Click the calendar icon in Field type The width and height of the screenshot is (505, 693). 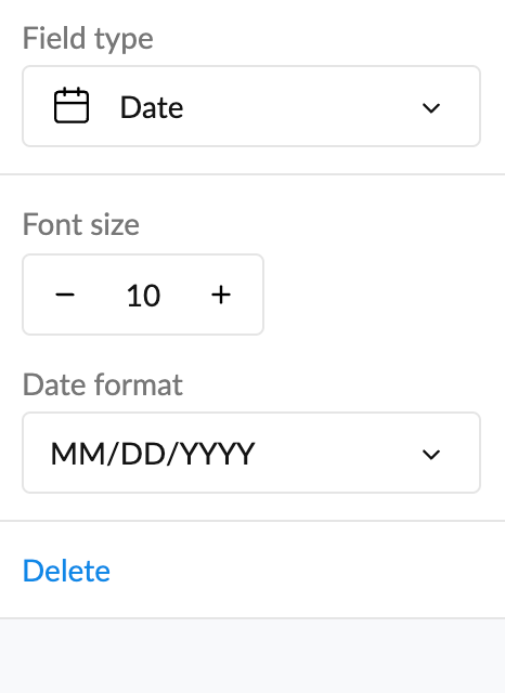click(71, 105)
